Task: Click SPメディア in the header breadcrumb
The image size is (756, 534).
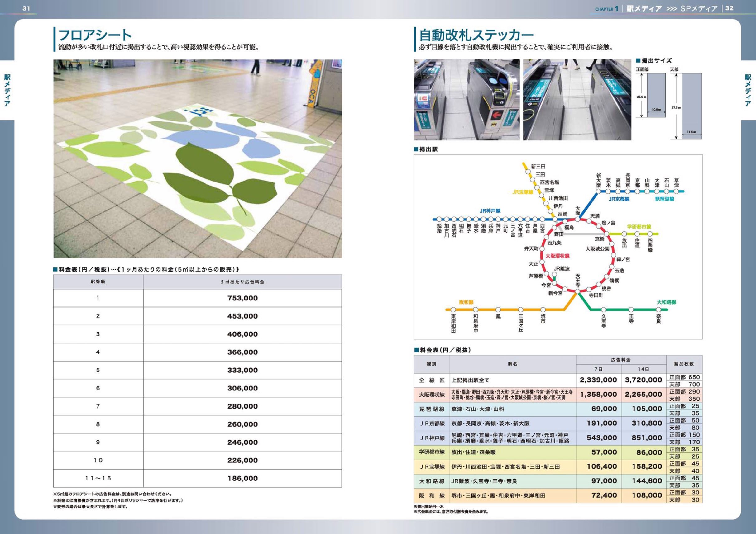Action: click(699, 9)
